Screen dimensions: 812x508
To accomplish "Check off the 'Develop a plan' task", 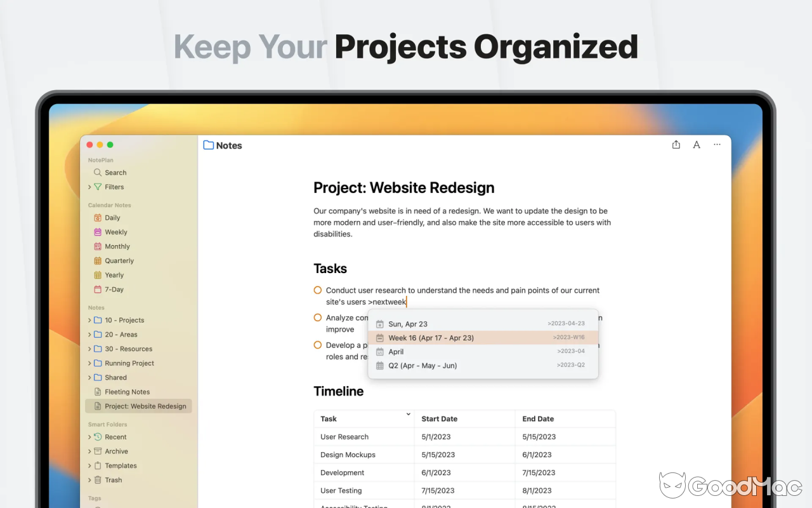I will click(317, 345).
